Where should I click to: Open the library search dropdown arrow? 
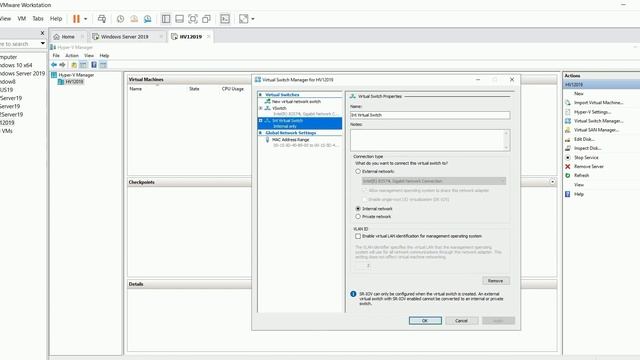click(42, 43)
